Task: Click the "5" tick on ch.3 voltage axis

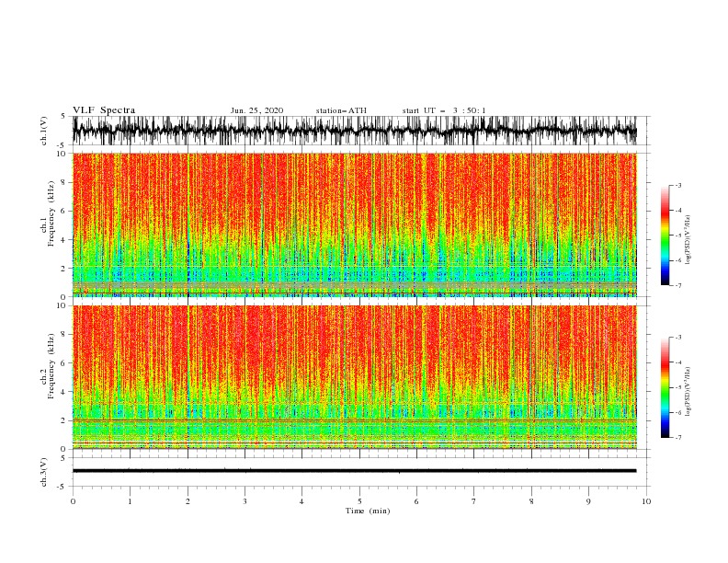Action: pyautogui.click(x=63, y=458)
